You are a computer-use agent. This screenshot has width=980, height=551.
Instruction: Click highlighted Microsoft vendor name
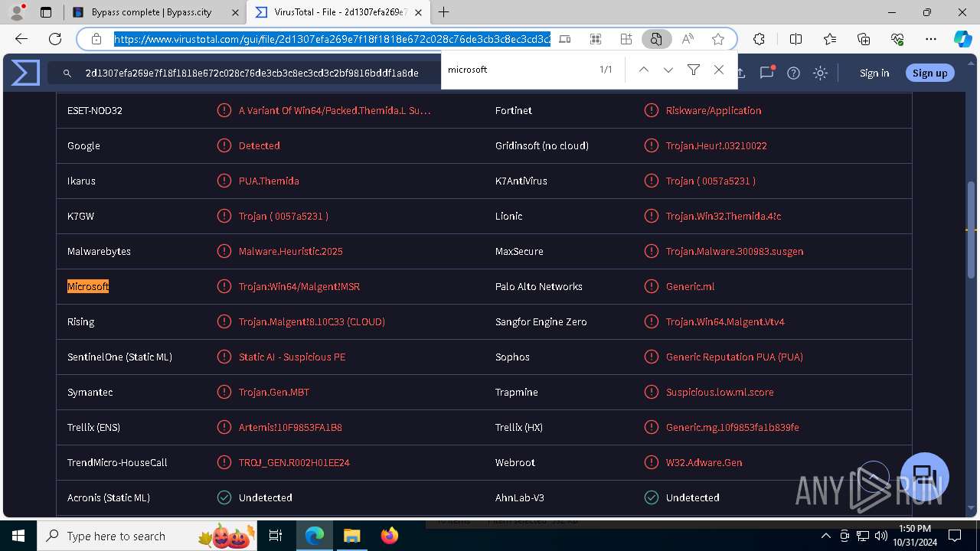[88, 286]
